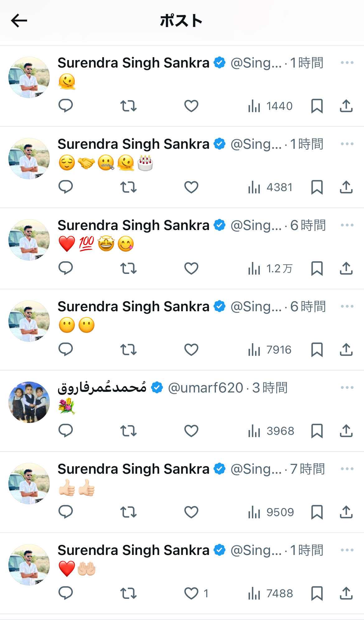
Task: Reply to the post with 1440 views
Action: pyautogui.click(x=66, y=106)
